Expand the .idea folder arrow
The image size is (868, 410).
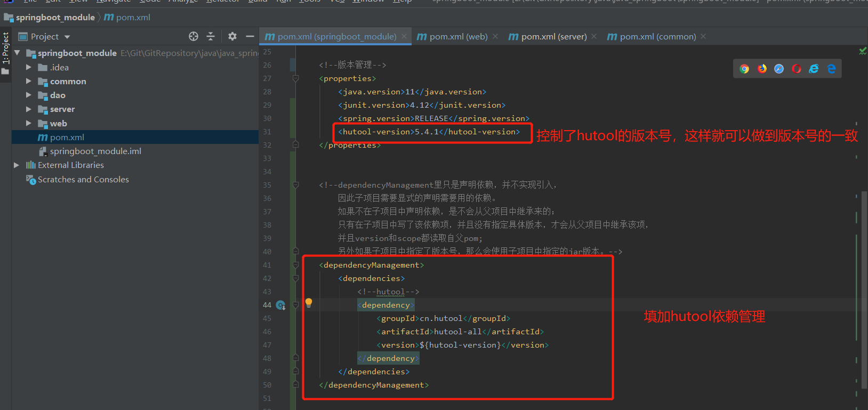tap(29, 67)
